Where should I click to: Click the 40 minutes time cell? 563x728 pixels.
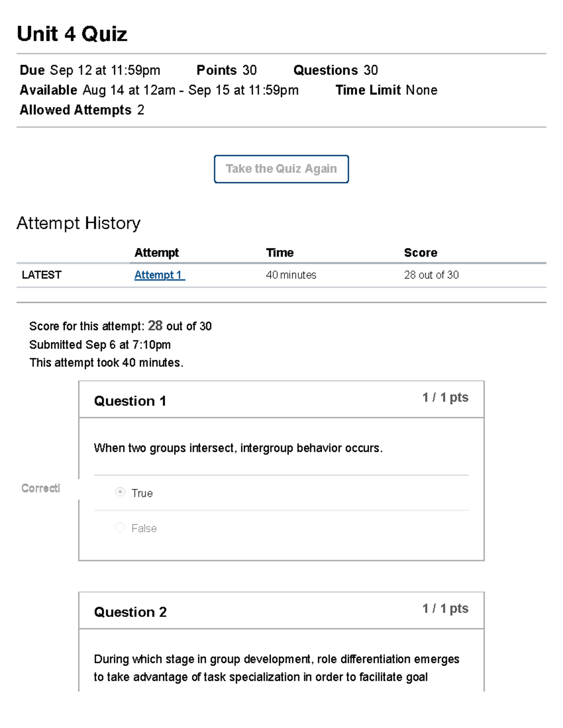tap(291, 275)
